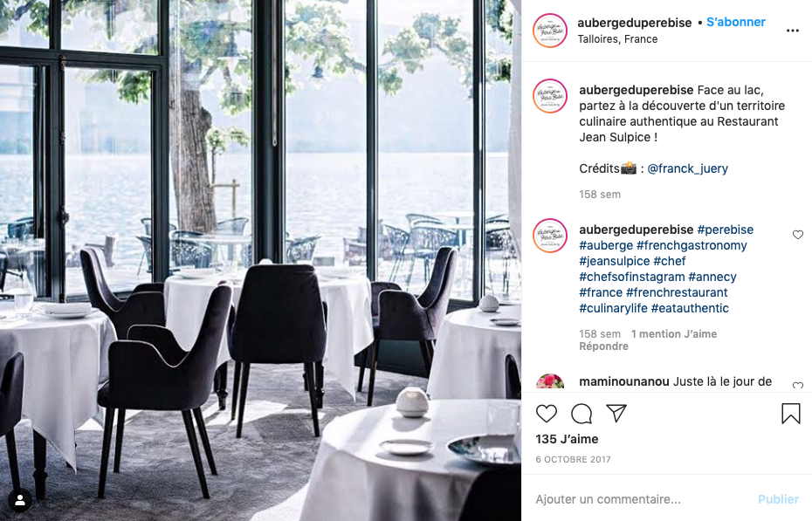
Task: Visit the @franck_juery profile mention
Action: tap(688, 168)
